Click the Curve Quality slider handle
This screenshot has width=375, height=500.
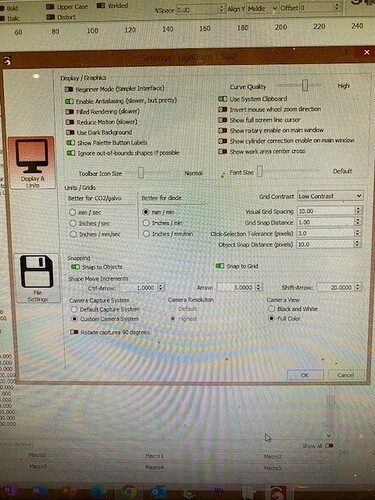305,85
